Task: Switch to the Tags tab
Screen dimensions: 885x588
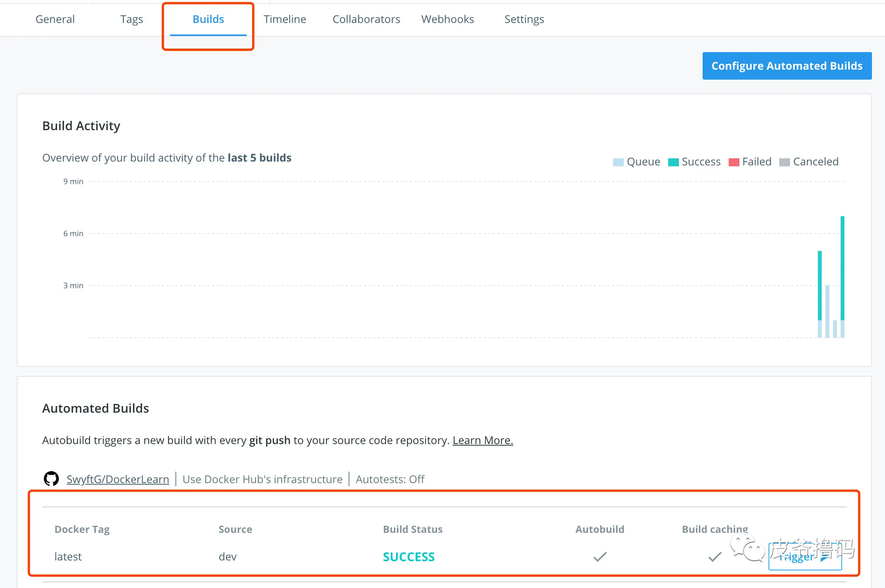Action: 131,19
